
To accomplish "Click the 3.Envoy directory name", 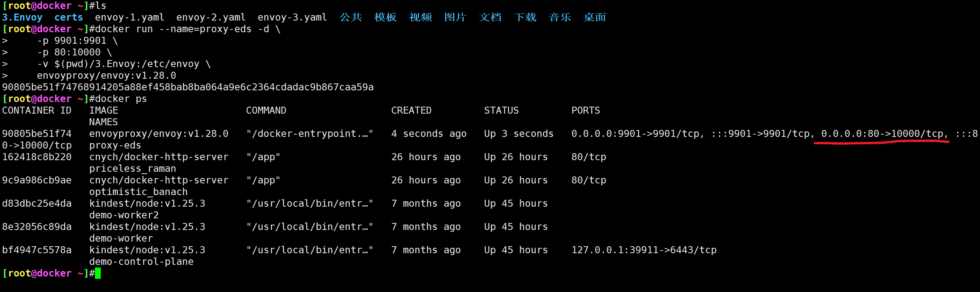I will pos(22,17).
